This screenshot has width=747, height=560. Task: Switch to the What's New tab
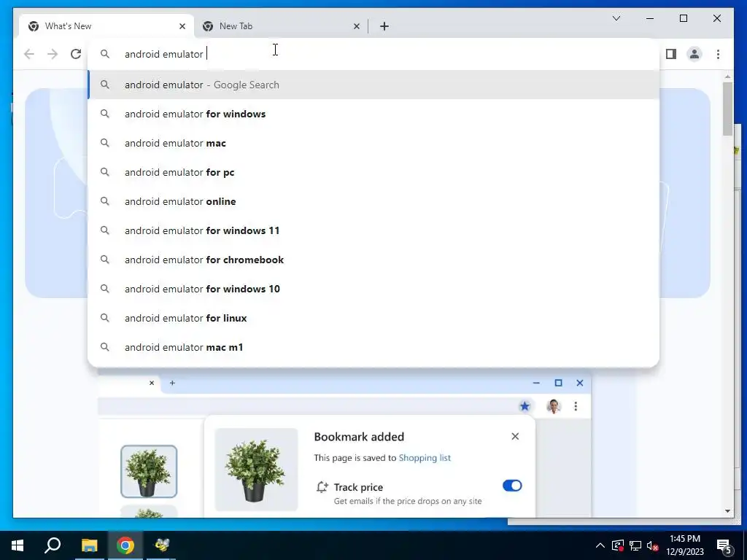107,26
